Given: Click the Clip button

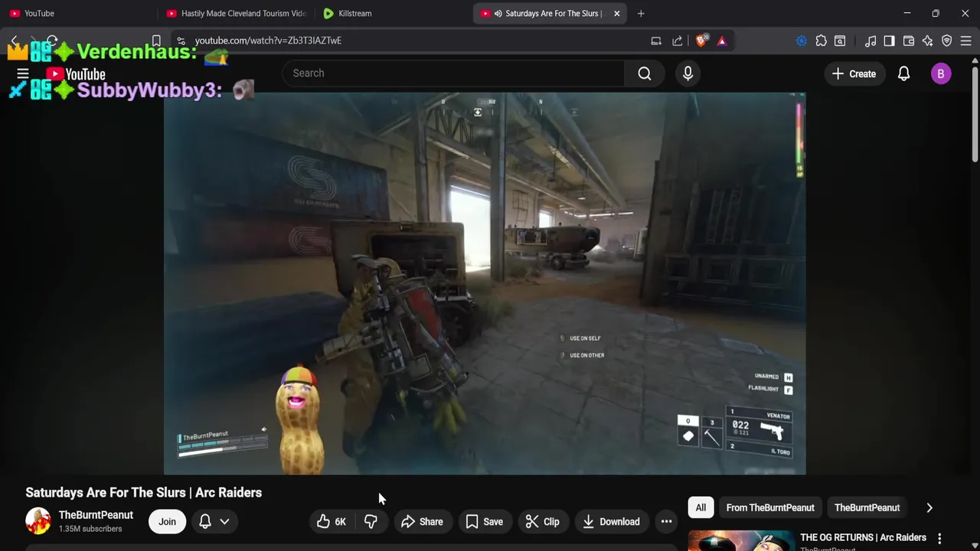Looking at the screenshot, I should point(542,522).
